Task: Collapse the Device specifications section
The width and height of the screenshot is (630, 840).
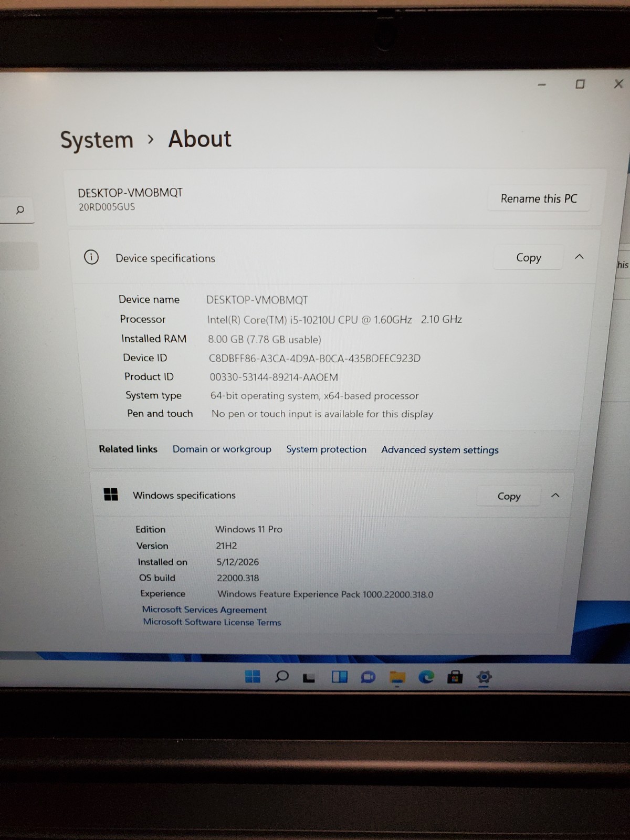Action: point(579,257)
